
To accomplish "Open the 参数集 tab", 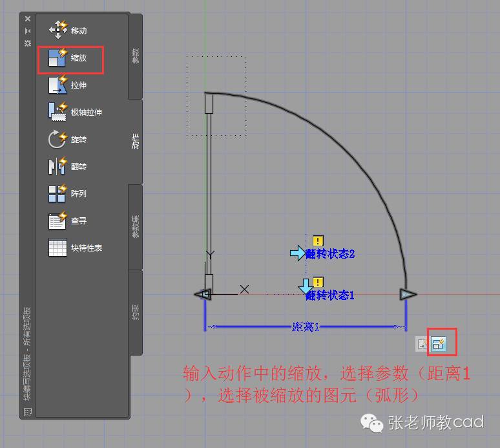I will [136, 227].
